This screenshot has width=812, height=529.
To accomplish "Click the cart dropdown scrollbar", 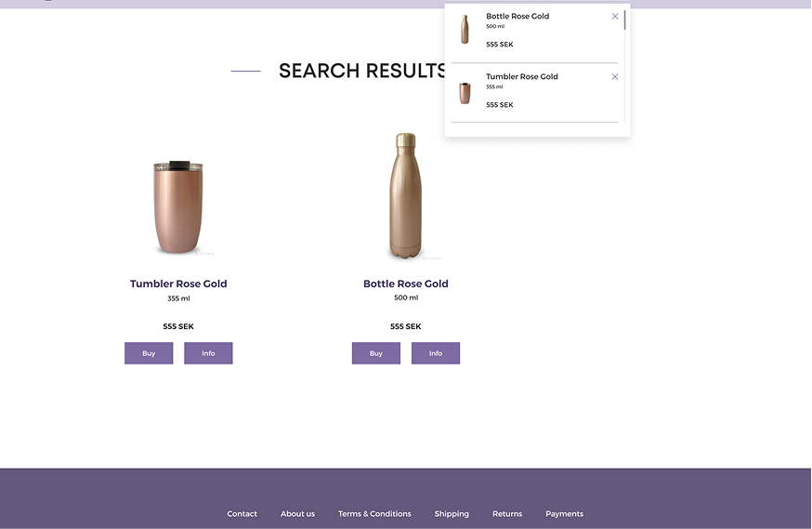I will coord(624,20).
